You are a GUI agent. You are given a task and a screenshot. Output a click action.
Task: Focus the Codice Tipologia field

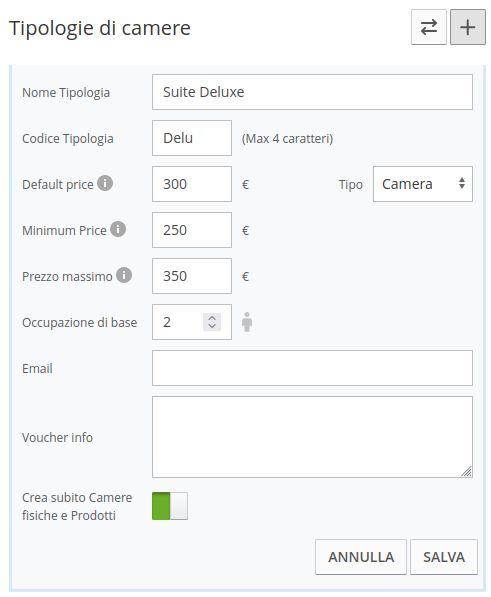pyautogui.click(x=192, y=138)
